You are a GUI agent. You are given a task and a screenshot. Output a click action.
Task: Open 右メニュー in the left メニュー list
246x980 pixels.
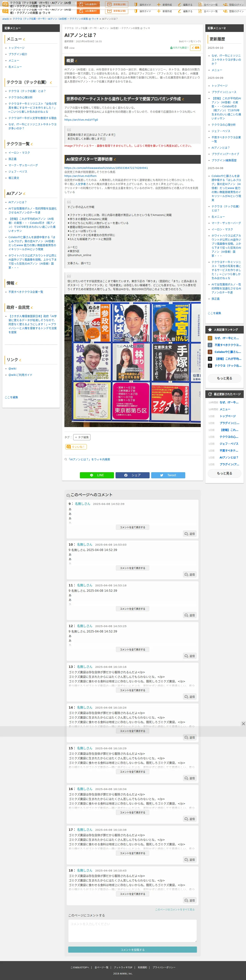click(x=15, y=67)
